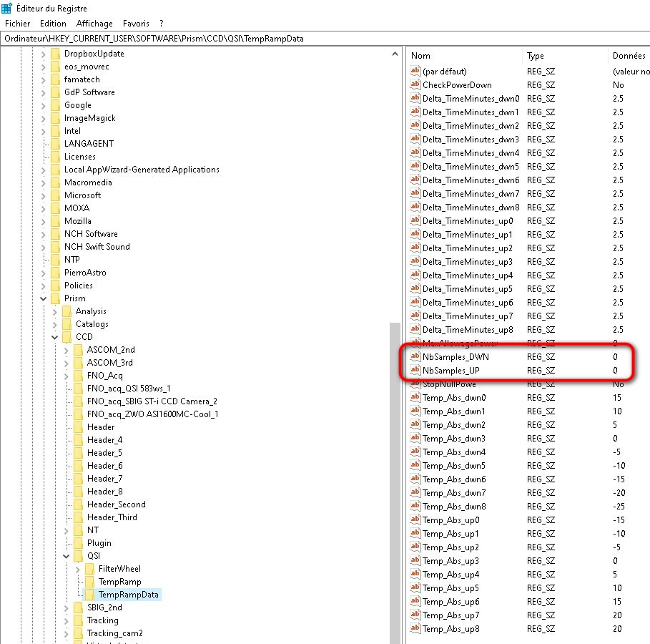650x644 pixels.
Task: Click the folder icon beside PierroAstro
Action: coord(55,273)
